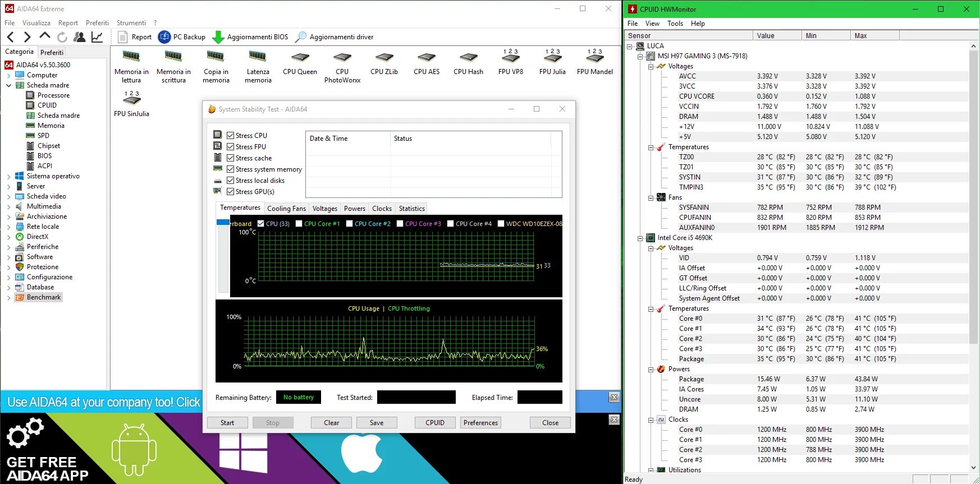Toggle Stress system memory checkbox
Image resolution: width=980 pixels, height=484 pixels.
point(231,169)
